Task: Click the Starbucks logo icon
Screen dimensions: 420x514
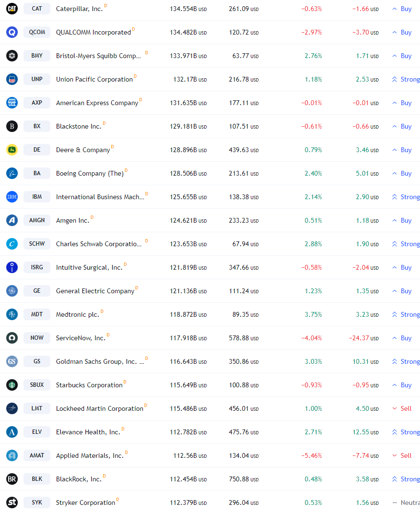Action: tap(12, 385)
